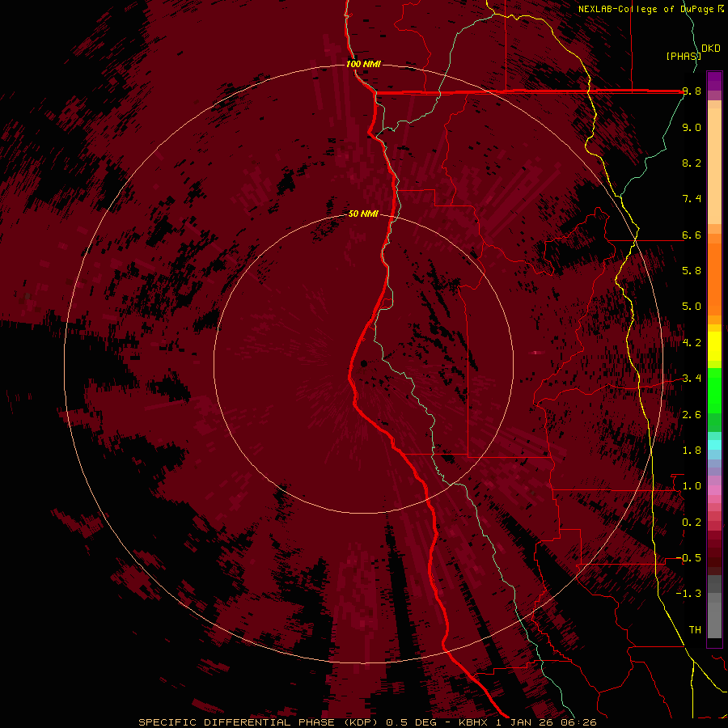Screen dimensions: 728x728
Task: Pick the purple band atop the color bar
Action: 714,81
